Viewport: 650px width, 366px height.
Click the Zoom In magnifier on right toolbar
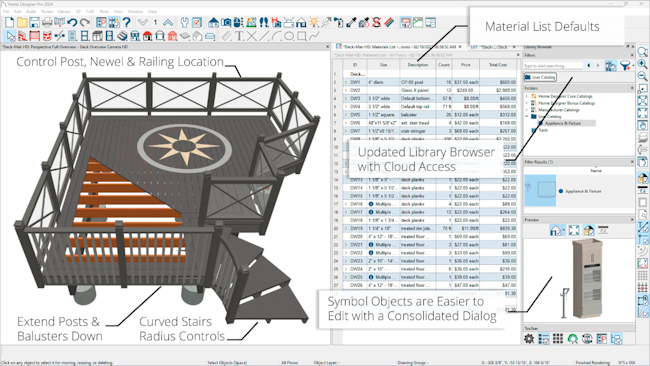click(643, 64)
